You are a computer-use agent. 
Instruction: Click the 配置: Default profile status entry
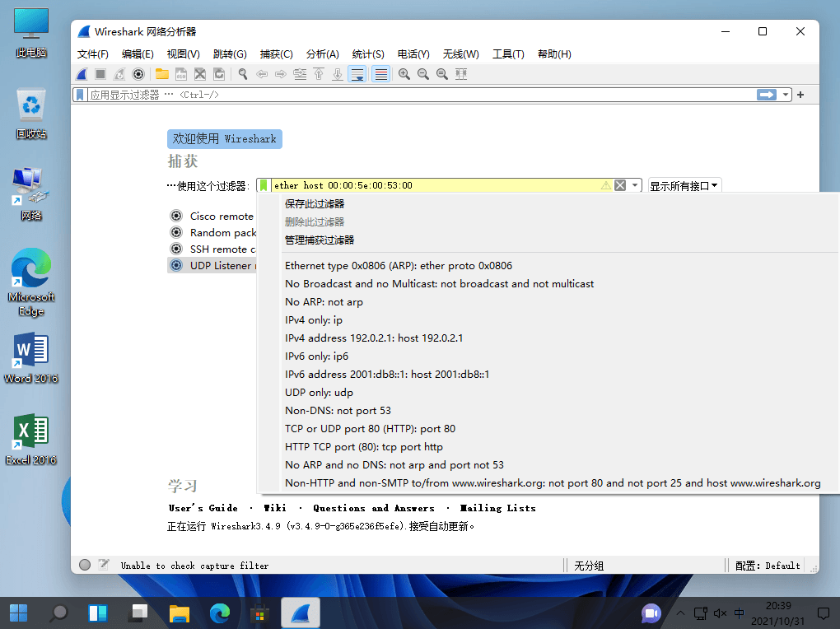pos(768,566)
